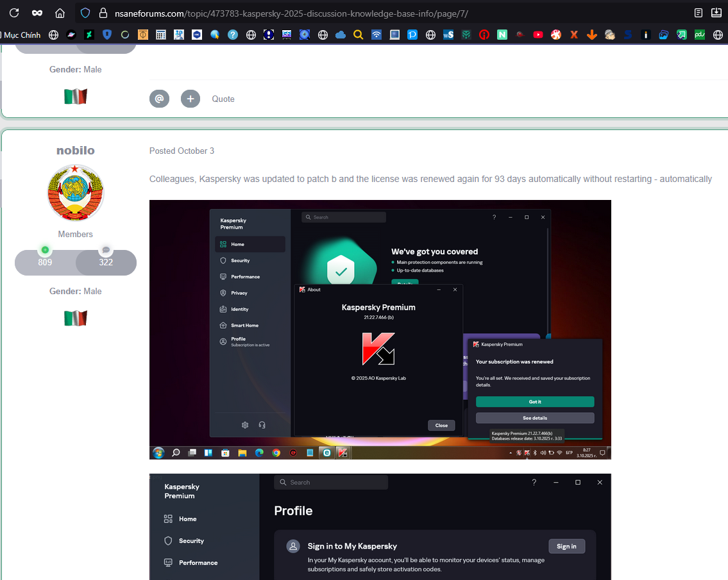Viewport: 728px width, 580px height.
Task: Click the plus multi-quote button
Action: (x=190, y=99)
